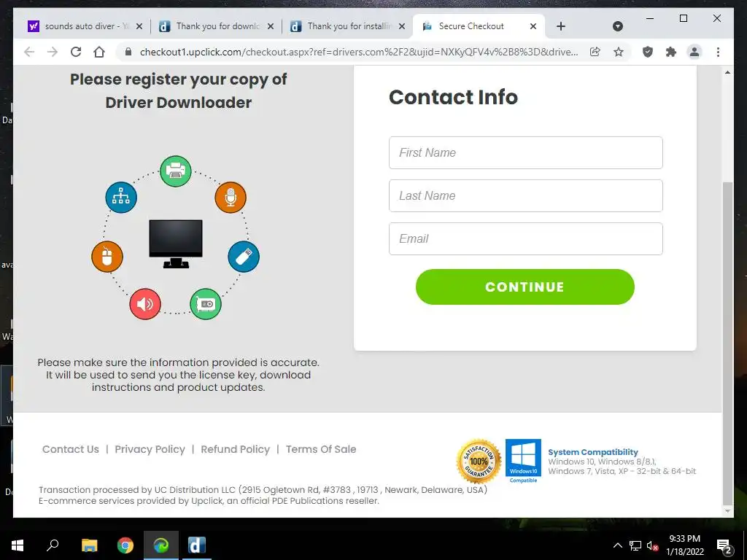Click scrollbar down arrow
747x560 pixels.
727,511
